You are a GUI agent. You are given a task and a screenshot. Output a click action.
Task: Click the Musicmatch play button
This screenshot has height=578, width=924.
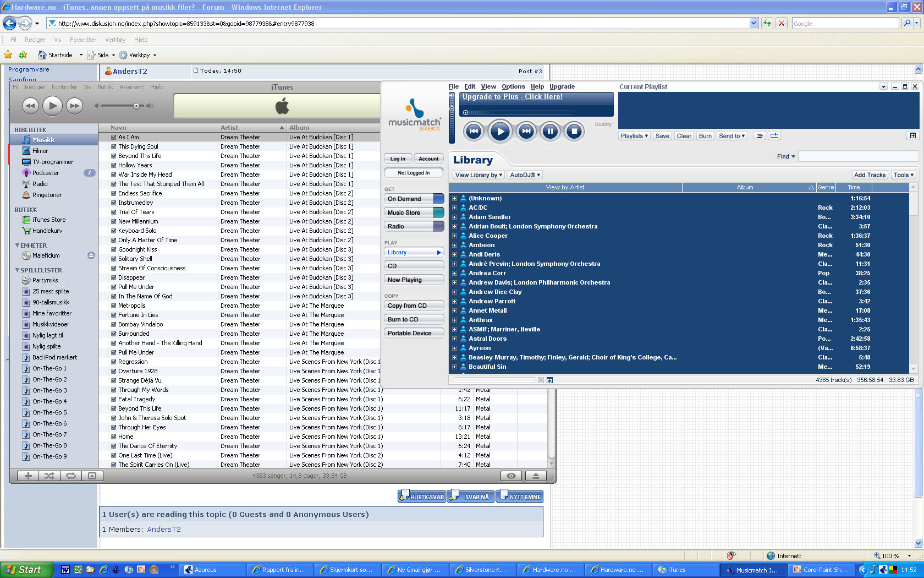500,131
